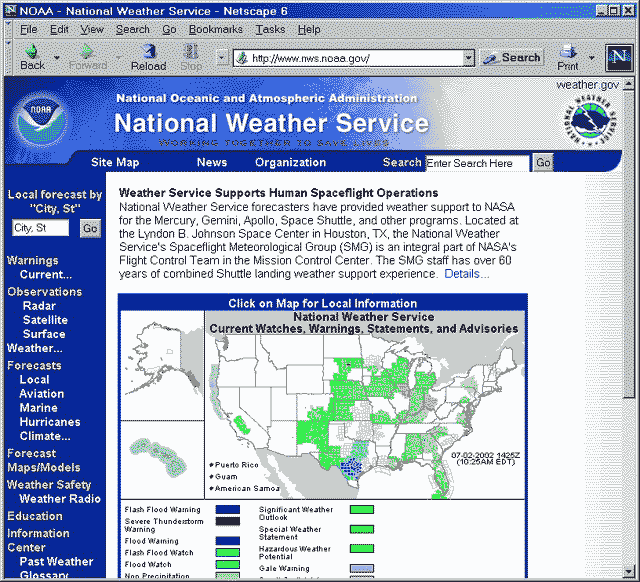This screenshot has height=582, width=640.
Task: Open the Hurricanes link
Action: pyautogui.click(x=50, y=422)
